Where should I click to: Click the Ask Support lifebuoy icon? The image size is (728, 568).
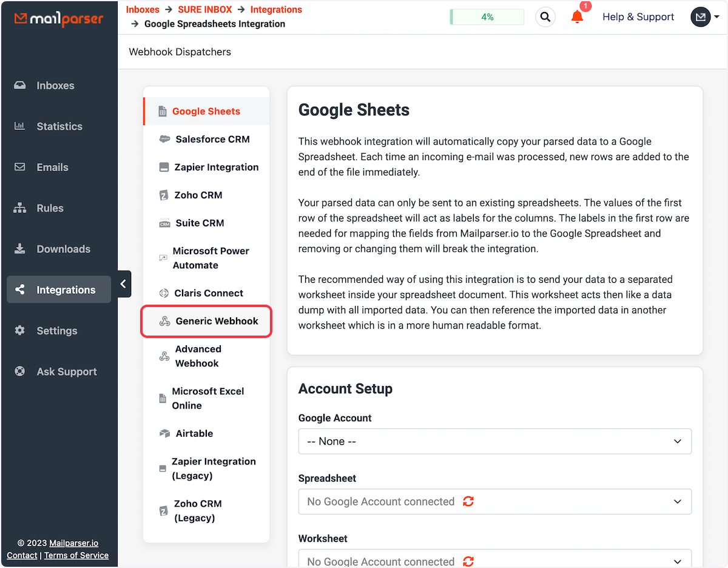20,371
